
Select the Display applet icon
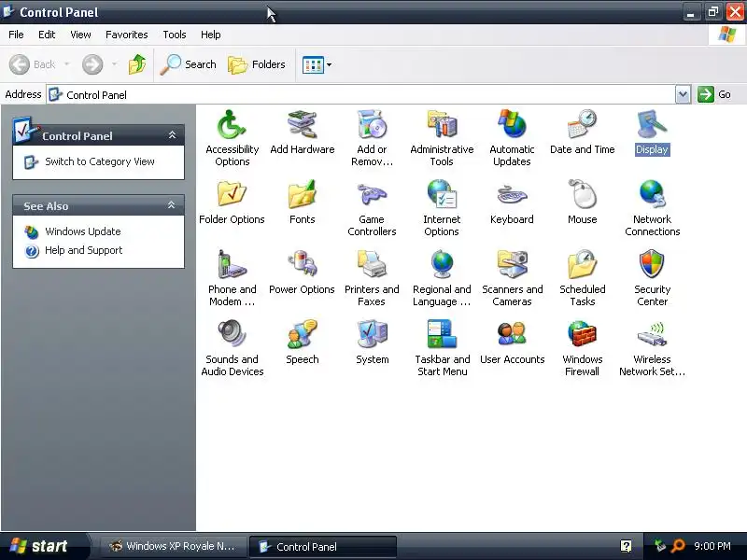(652, 124)
